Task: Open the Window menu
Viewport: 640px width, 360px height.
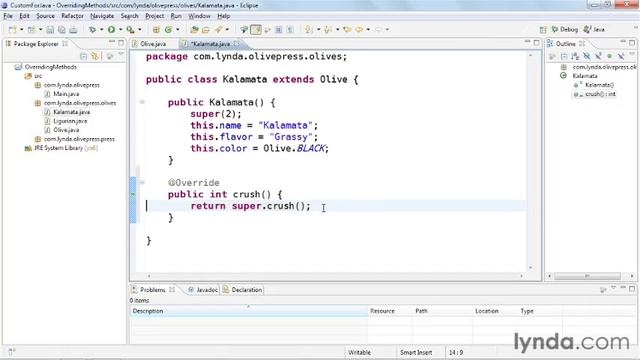Action: tap(199, 16)
